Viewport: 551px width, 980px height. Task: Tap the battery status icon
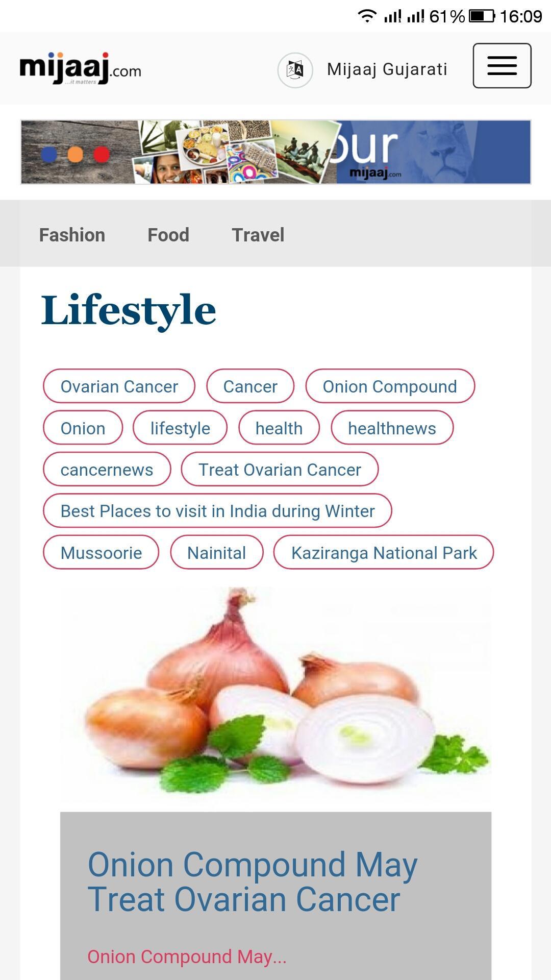click(x=482, y=16)
